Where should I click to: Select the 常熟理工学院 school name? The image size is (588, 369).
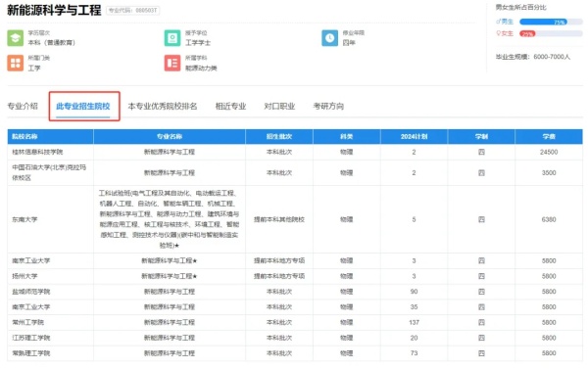pyautogui.click(x=30, y=353)
